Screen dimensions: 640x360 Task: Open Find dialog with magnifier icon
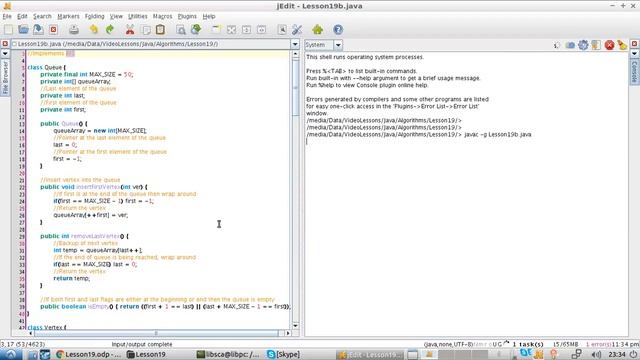181,30
